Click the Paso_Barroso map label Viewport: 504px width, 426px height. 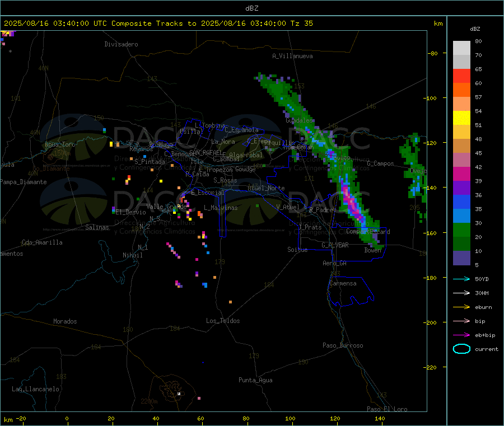(343, 345)
